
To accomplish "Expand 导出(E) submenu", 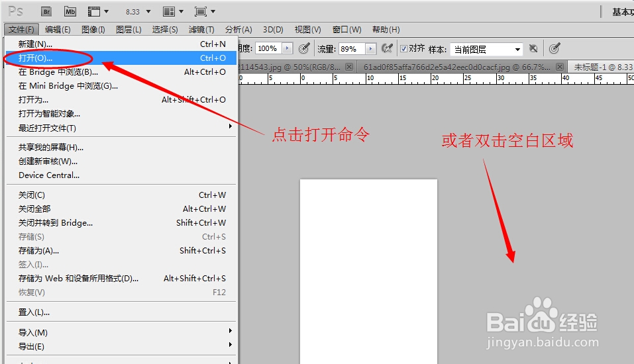I will 121,346.
